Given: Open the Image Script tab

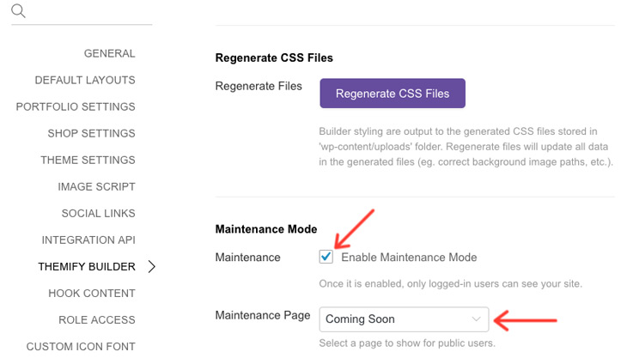Looking at the screenshot, I should (96, 186).
